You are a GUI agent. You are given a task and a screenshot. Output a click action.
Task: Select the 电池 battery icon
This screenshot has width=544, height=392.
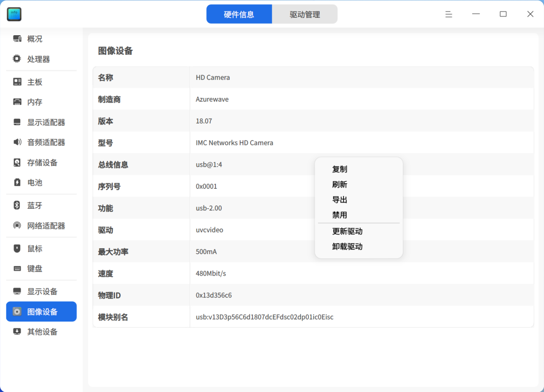pyautogui.click(x=17, y=182)
